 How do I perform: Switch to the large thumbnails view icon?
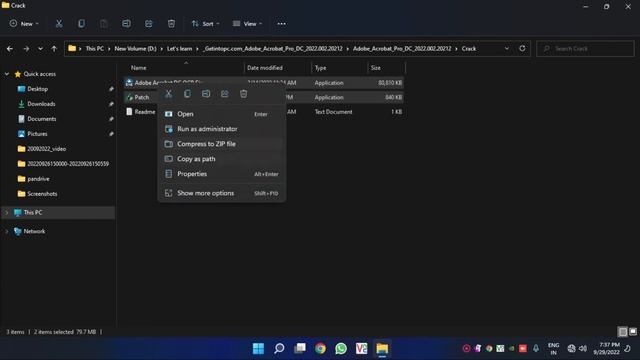pyautogui.click(x=633, y=332)
